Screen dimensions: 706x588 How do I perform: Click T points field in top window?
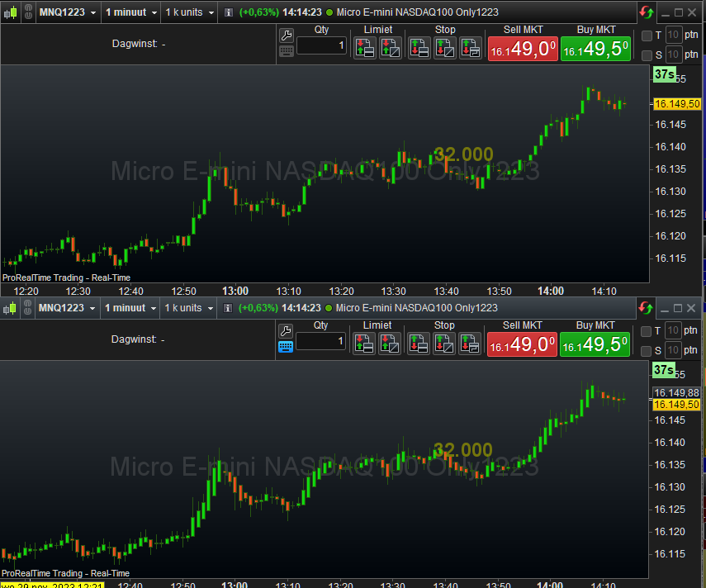pos(673,36)
